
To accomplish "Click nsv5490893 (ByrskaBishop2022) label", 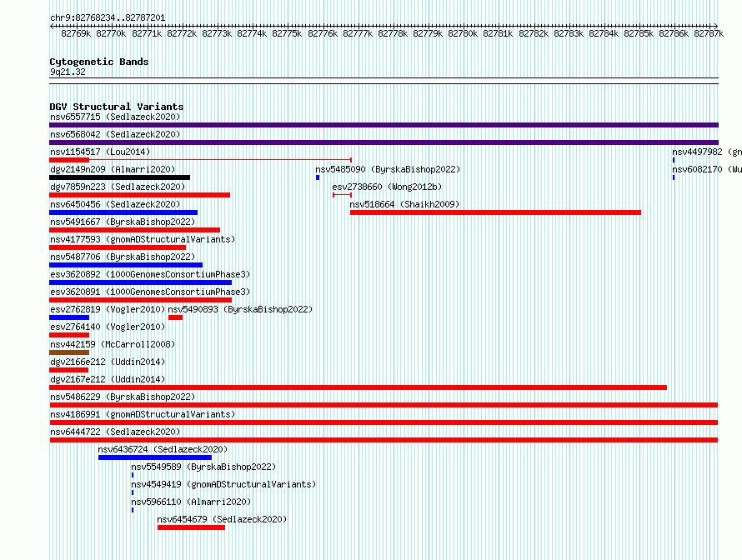I will (x=240, y=309).
